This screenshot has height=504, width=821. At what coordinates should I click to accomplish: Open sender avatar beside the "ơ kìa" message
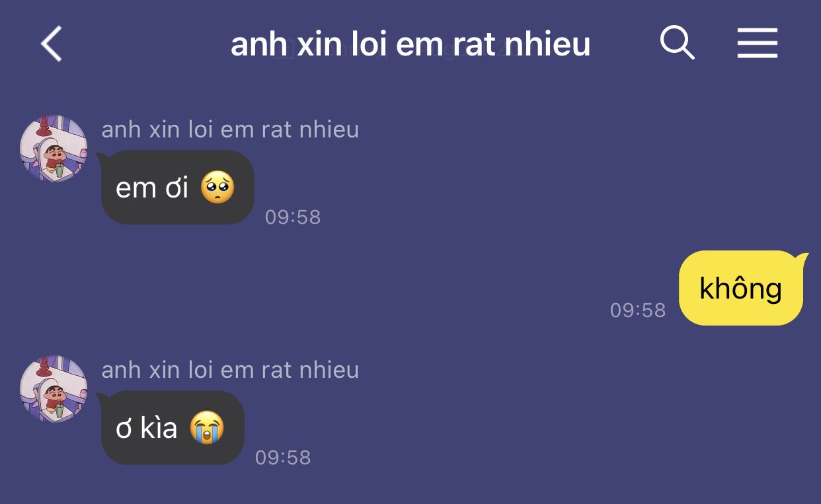coord(54,389)
